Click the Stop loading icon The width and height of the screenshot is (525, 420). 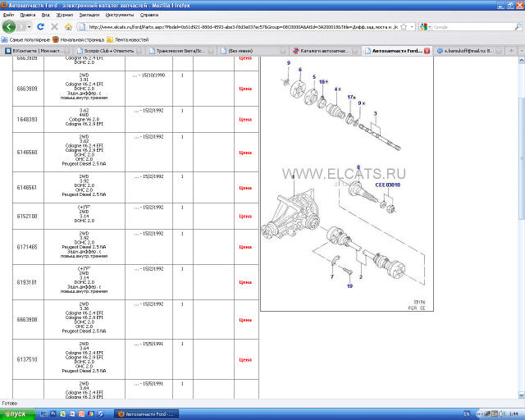click(53, 26)
